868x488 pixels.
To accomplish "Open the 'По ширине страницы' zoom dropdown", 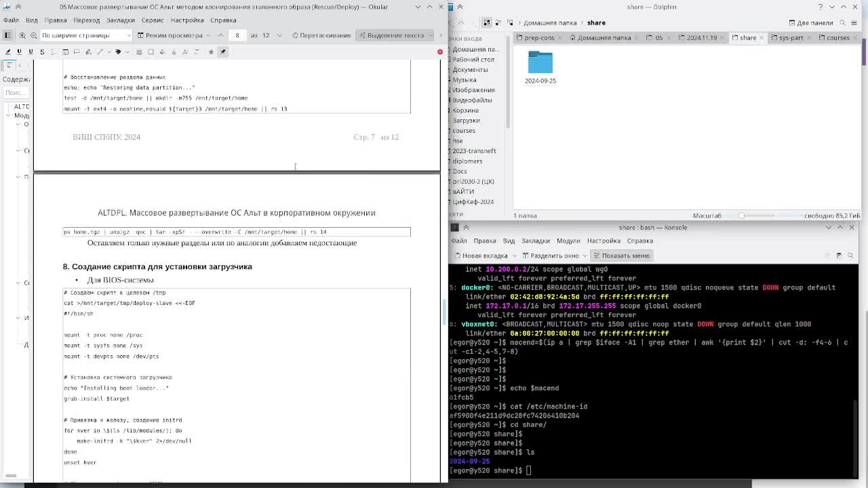I will pos(86,35).
